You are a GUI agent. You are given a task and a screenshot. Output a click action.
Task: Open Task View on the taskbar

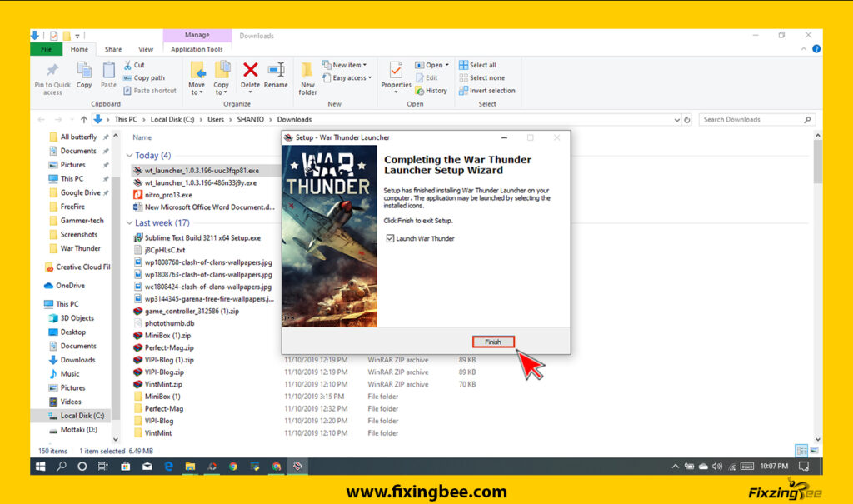click(102, 467)
